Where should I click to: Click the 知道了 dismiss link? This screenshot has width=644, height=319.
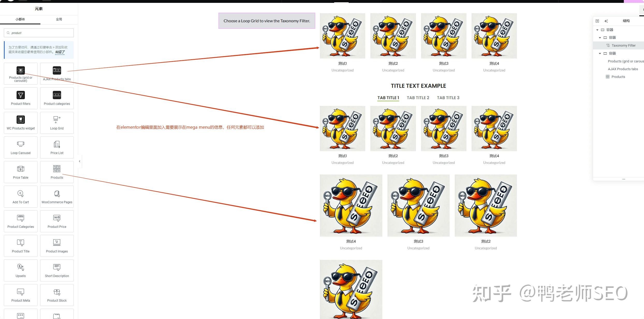[x=60, y=52]
